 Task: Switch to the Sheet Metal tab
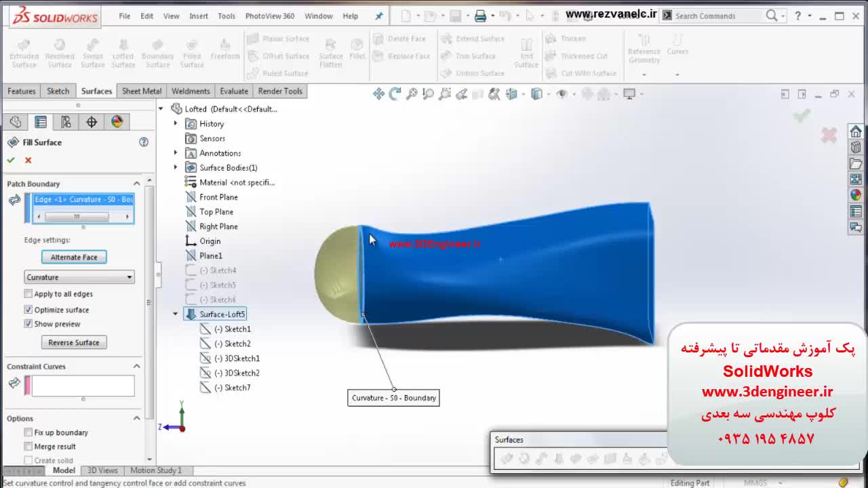click(141, 91)
